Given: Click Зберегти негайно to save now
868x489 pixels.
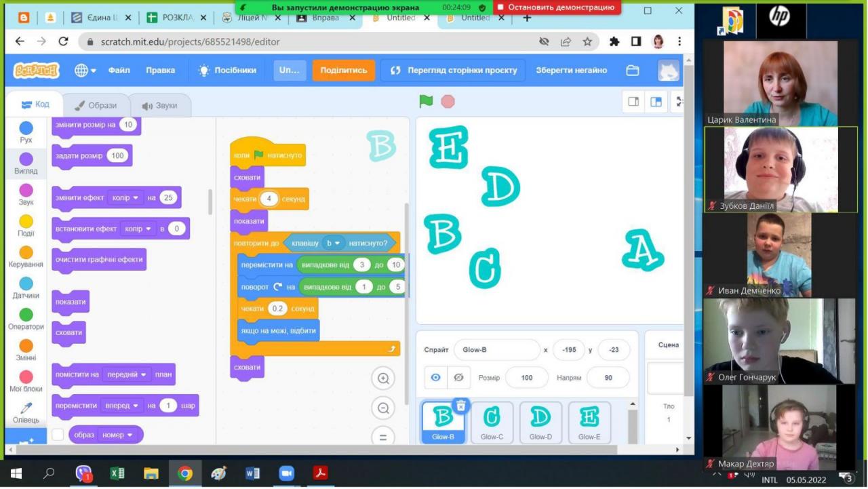Looking at the screenshot, I should pyautogui.click(x=571, y=71).
